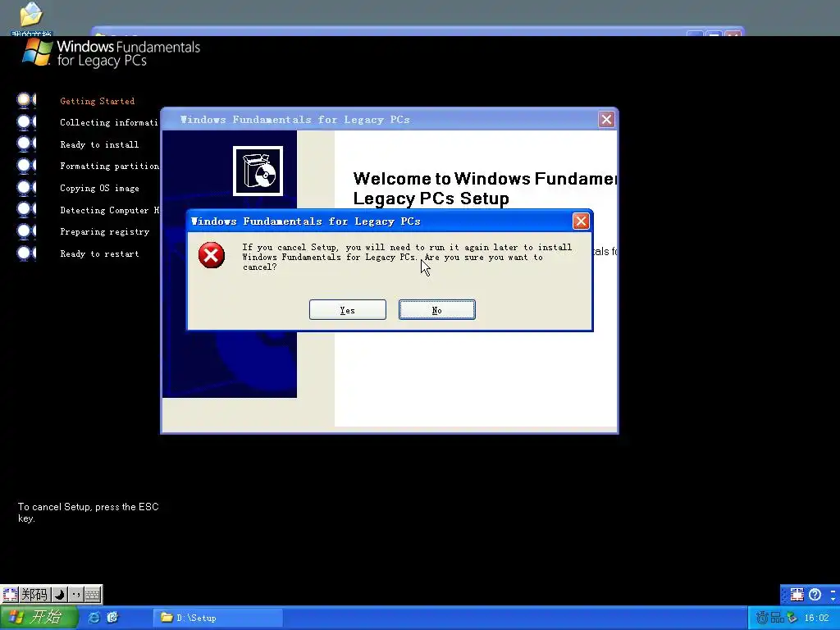This screenshot has height=630, width=840.
Task: Select the Copying OS image step bullet
Action: pos(25,188)
